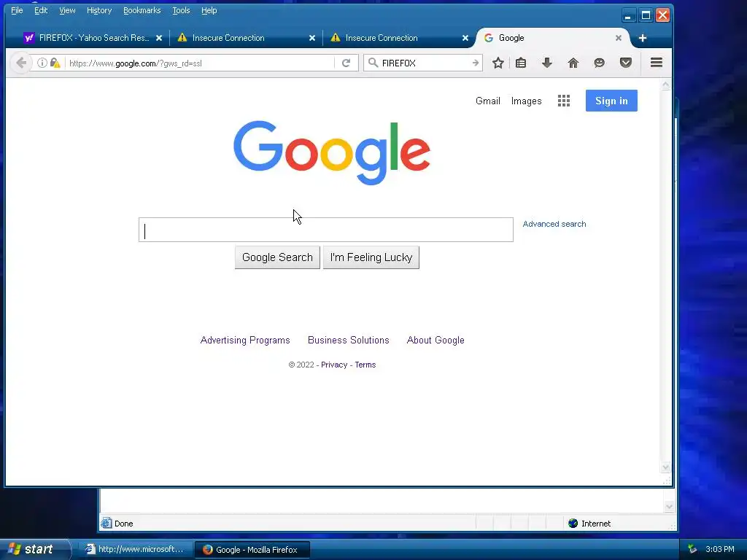Close the second Insecure Connection tab
The height and width of the screenshot is (560, 747).
(x=465, y=38)
